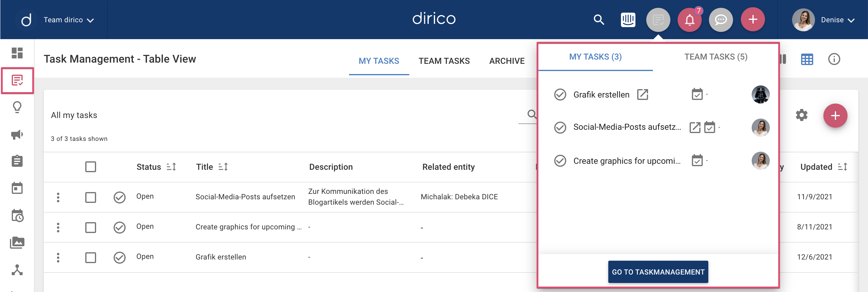Open the Calendar sidebar icon
This screenshot has height=292, width=868.
click(x=17, y=188)
